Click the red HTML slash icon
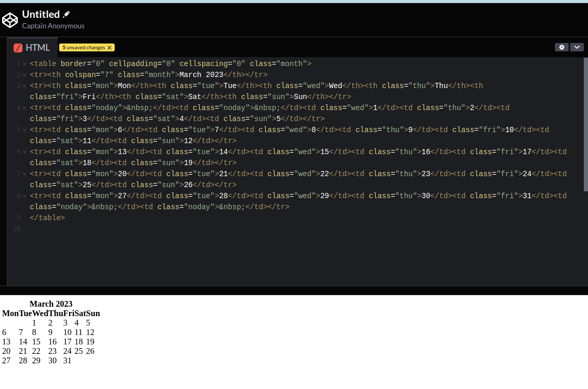588x389 pixels. click(x=18, y=48)
